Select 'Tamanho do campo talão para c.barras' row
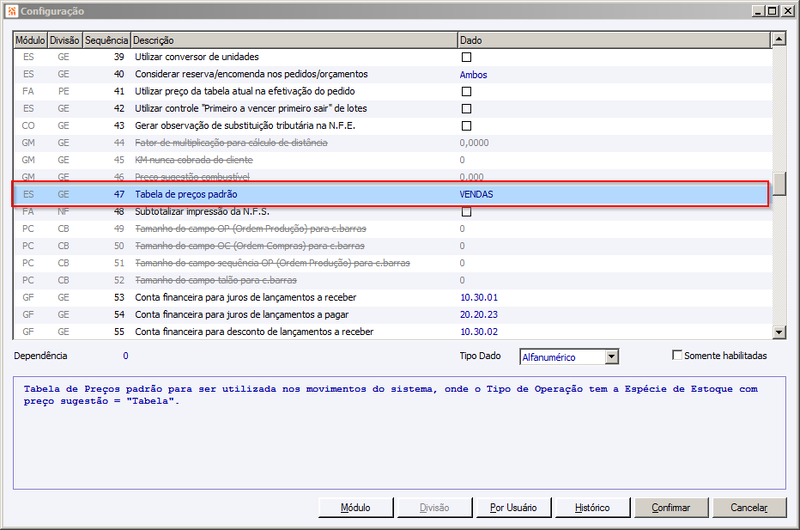The height and width of the screenshot is (530, 800). click(390, 280)
